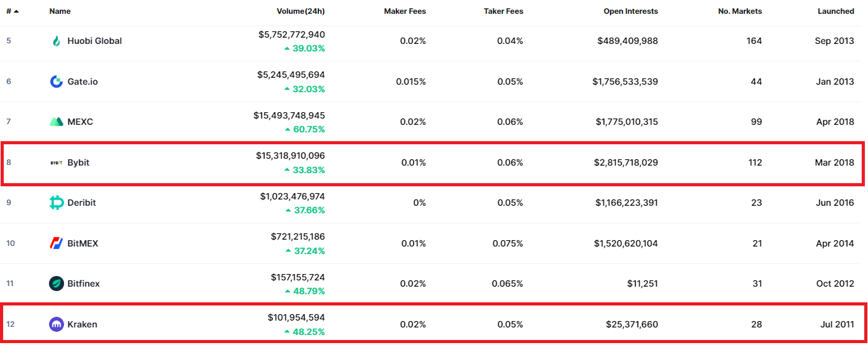Viewport: 868px width, 345px height.
Task: Open the Kraken exchange link
Action: click(x=82, y=324)
